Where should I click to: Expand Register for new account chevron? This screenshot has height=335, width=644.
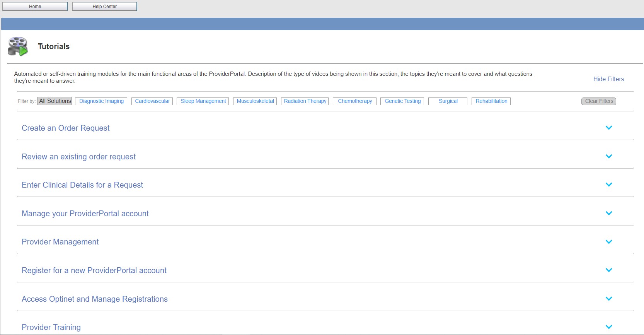[x=609, y=270]
